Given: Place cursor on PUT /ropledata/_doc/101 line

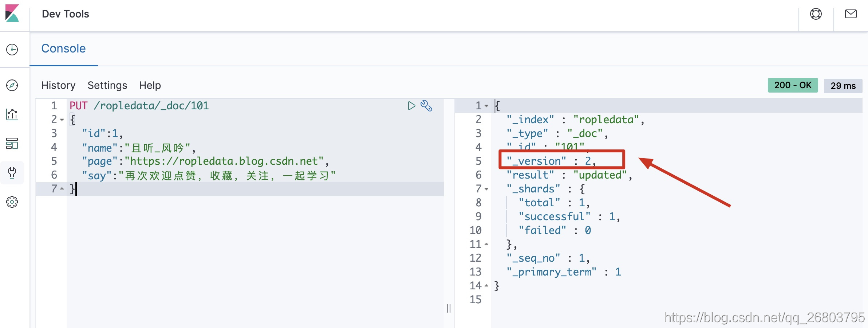Looking at the screenshot, I should point(139,106).
